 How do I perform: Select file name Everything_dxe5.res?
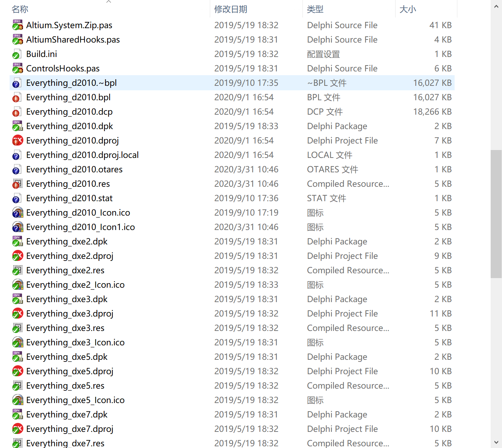coord(65,386)
